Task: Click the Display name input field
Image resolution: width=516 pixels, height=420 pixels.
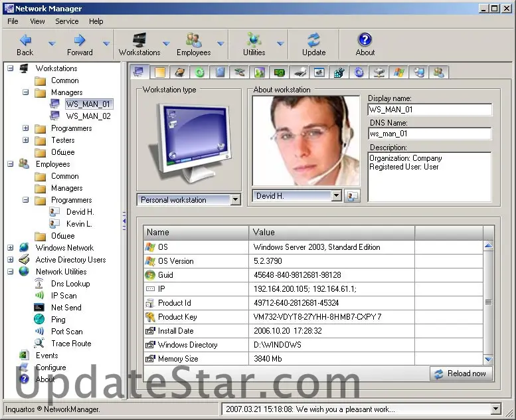Action: click(x=429, y=110)
